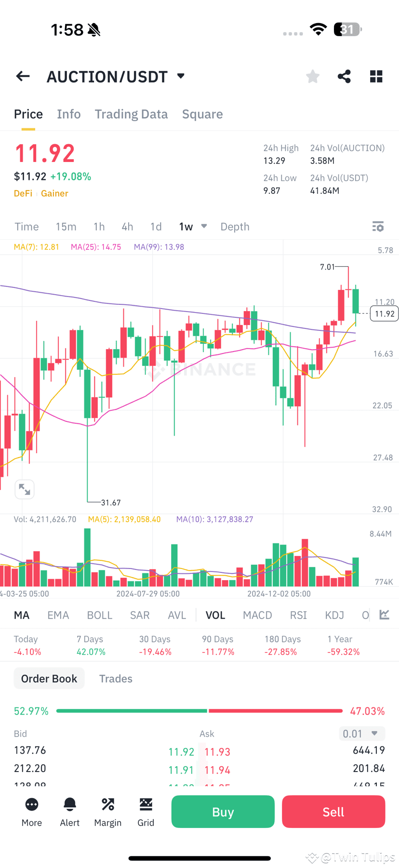Switch to the Trades tab

[x=116, y=678]
